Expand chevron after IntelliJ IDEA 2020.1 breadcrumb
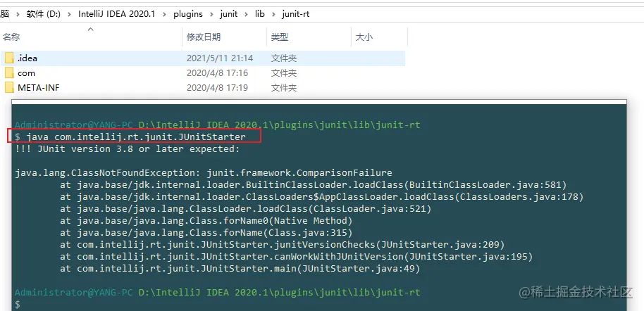The image size is (644, 311). pos(164,14)
